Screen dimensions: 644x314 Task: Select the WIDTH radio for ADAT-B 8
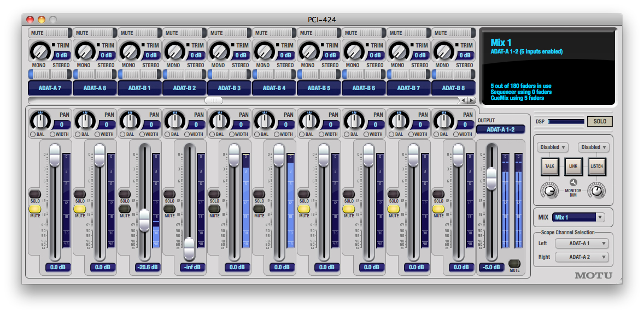[x=455, y=134]
